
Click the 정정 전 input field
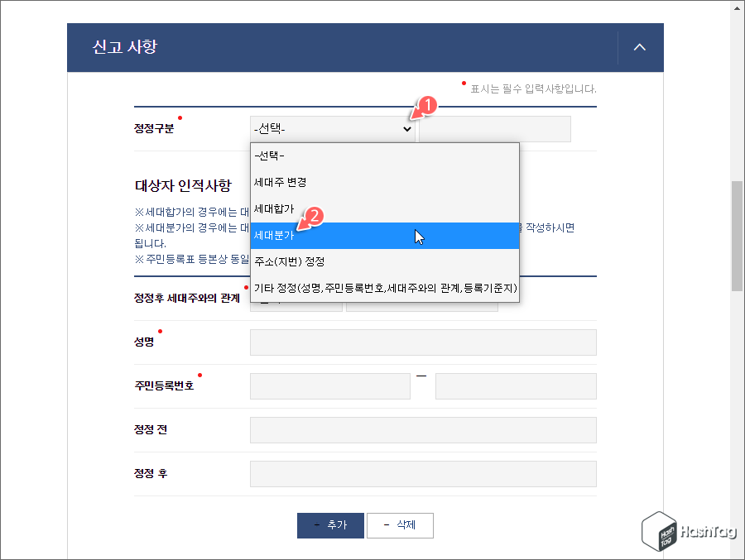click(423, 429)
